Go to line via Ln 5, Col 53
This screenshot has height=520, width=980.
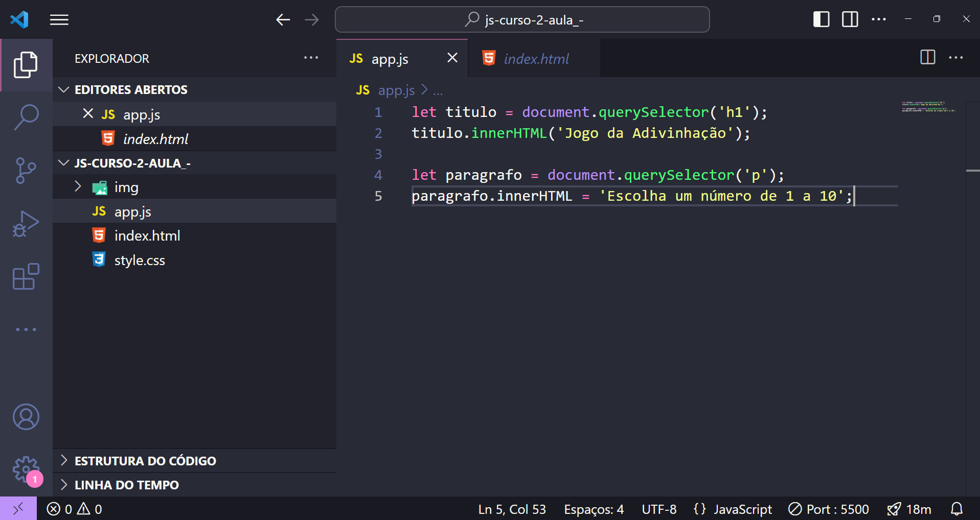point(512,509)
